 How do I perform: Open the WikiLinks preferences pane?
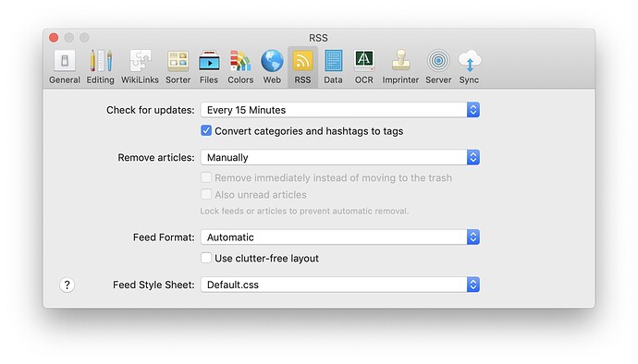coord(140,67)
